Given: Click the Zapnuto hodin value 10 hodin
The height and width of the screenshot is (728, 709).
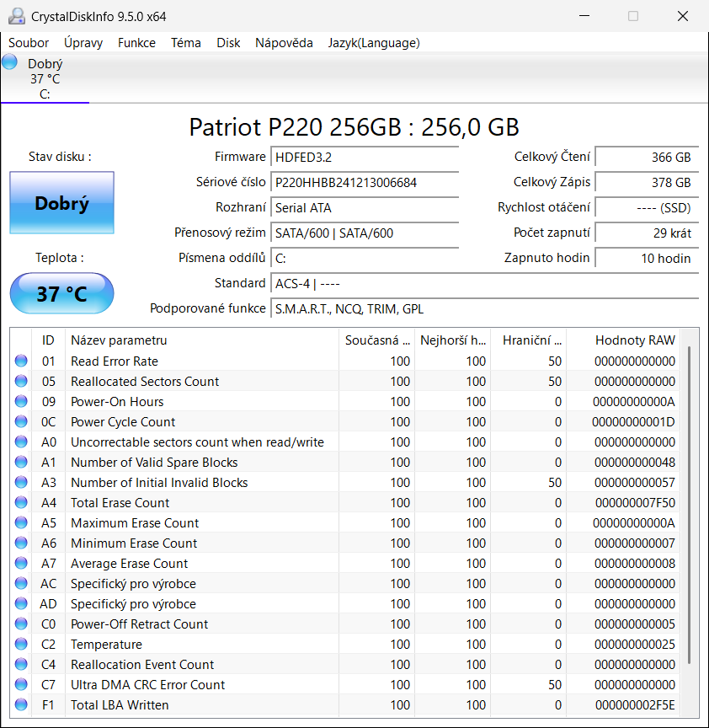Looking at the screenshot, I should (647, 258).
